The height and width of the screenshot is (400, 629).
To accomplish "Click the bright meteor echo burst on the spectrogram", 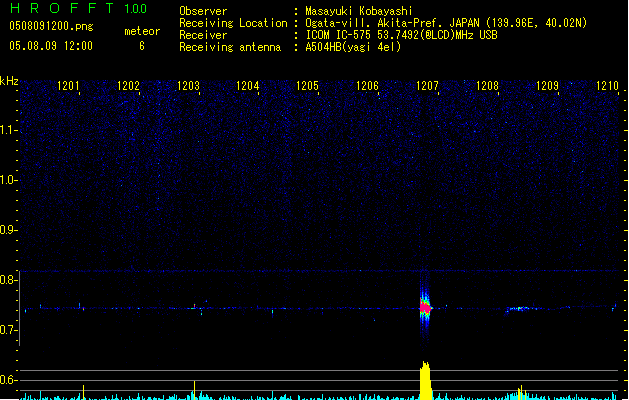I will (x=424, y=305).
